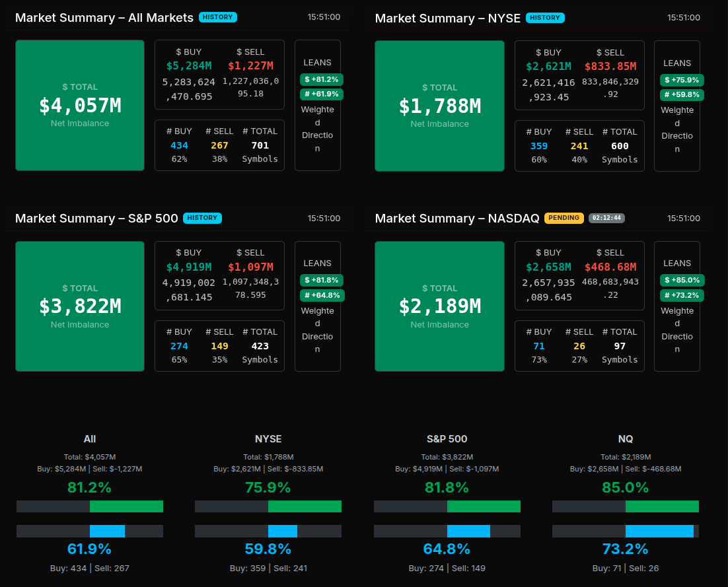Click the $1,788M NYSE Net Imbalance tile
This screenshot has width=728, height=587.
coord(439,106)
